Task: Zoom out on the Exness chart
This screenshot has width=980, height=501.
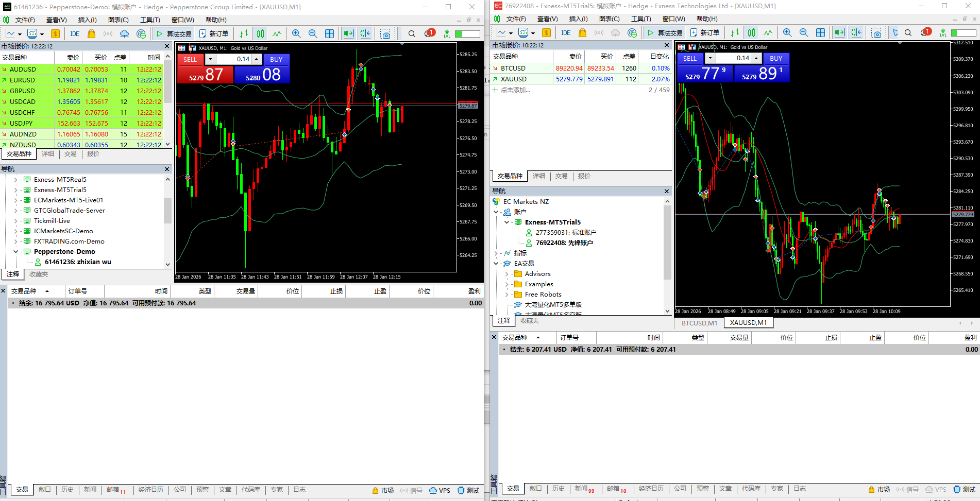Action: [x=804, y=33]
